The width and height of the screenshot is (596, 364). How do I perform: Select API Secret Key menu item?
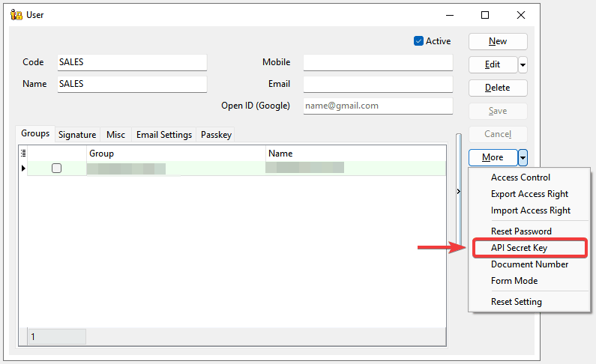point(519,248)
